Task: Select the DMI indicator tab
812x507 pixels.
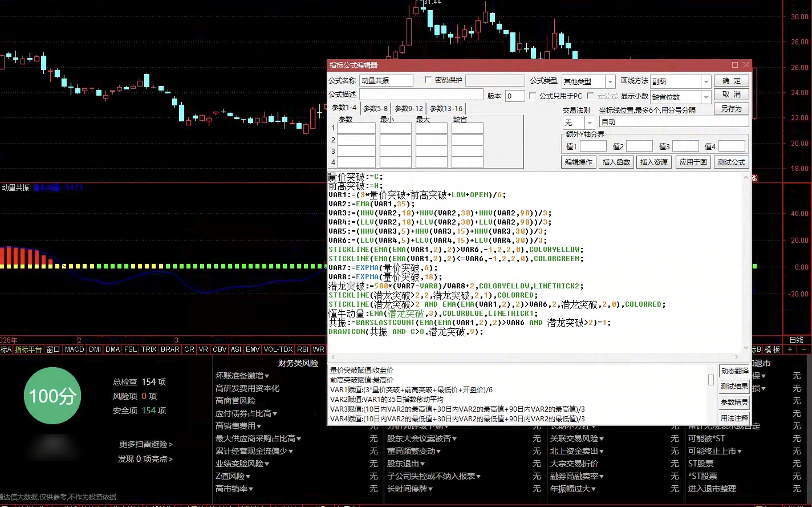Action: click(x=95, y=349)
